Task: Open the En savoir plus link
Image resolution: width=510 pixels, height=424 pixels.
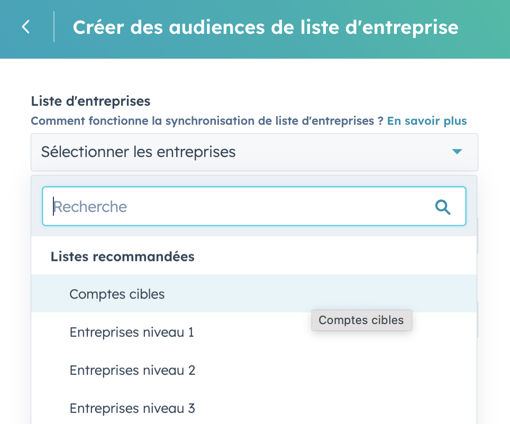Action: click(427, 121)
